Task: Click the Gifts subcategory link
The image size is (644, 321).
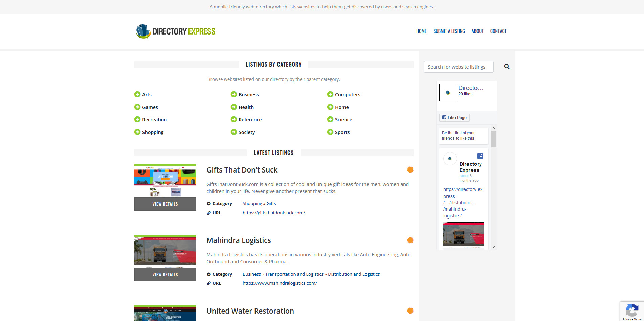Action: pos(271,204)
